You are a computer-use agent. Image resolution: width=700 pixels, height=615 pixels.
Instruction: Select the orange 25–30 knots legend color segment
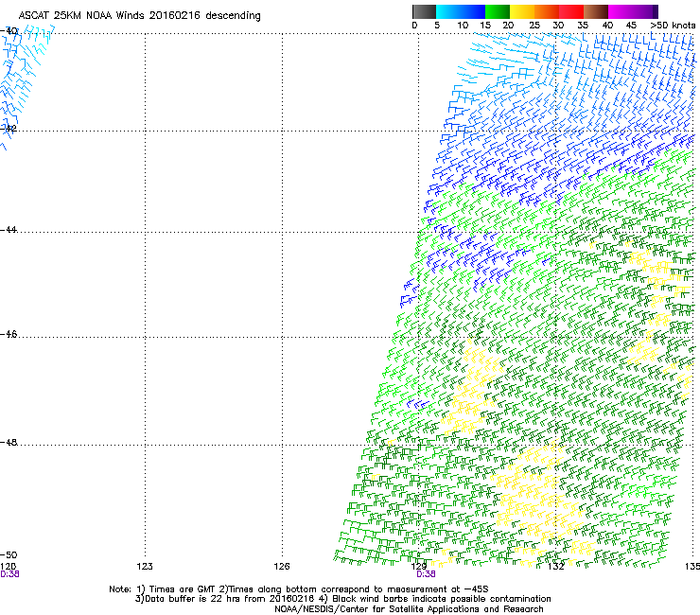click(x=547, y=11)
